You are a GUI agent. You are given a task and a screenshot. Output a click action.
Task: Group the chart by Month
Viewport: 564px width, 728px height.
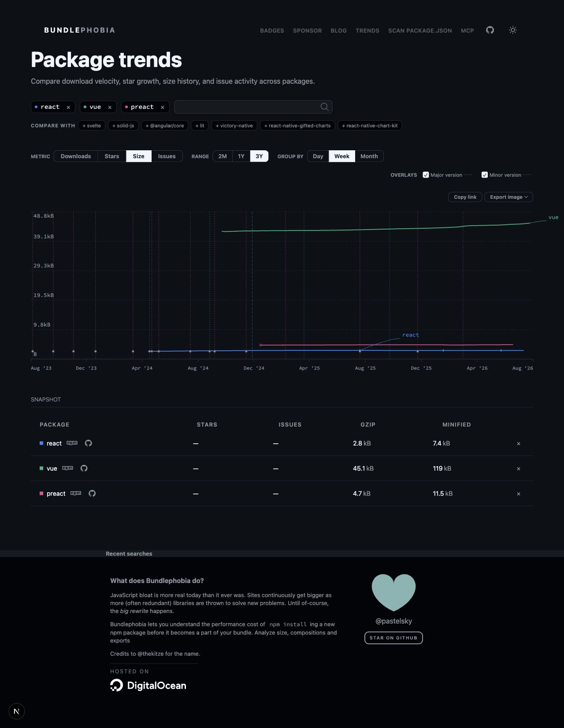point(369,156)
